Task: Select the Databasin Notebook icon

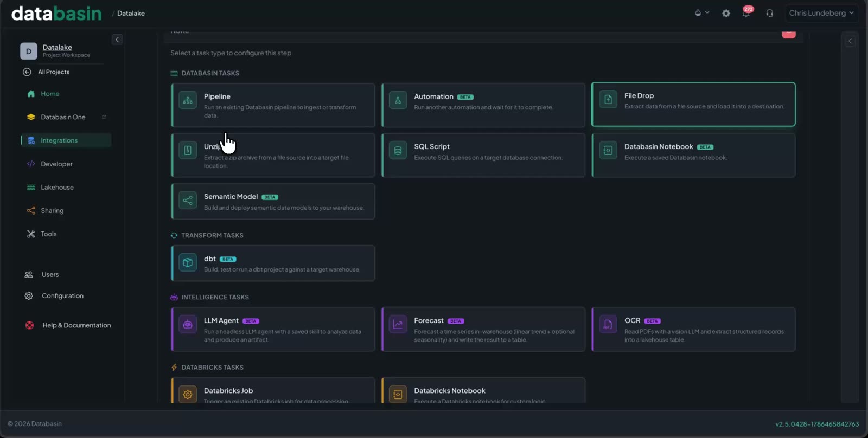Action: pyautogui.click(x=608, y=150)
